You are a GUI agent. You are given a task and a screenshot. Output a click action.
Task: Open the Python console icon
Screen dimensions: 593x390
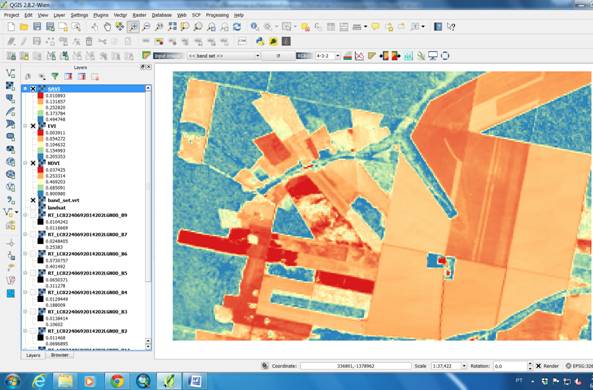[260, 42]
